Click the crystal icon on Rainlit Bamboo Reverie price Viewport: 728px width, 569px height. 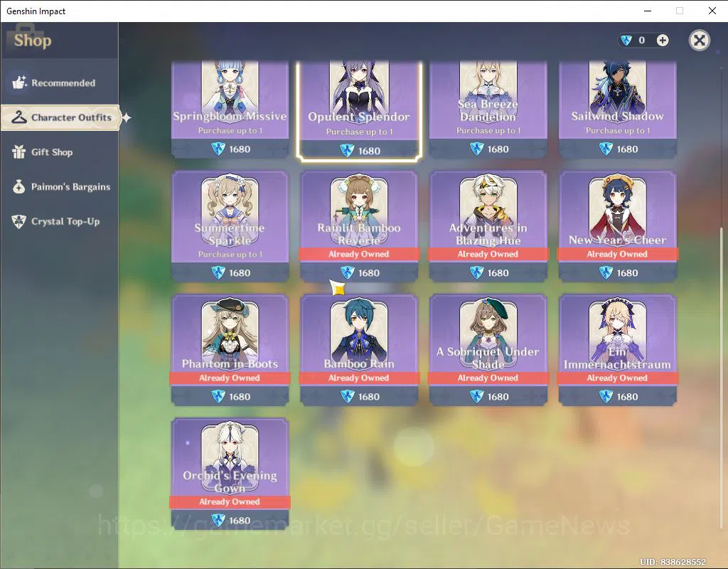click(x=347, y=272)
